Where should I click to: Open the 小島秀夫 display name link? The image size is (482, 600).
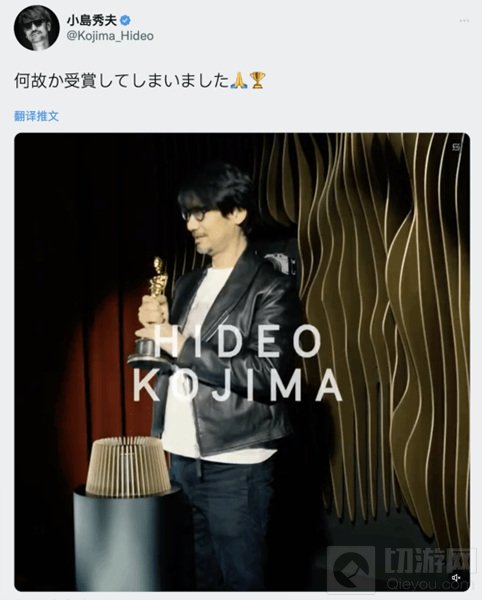(x=92, y=21)
